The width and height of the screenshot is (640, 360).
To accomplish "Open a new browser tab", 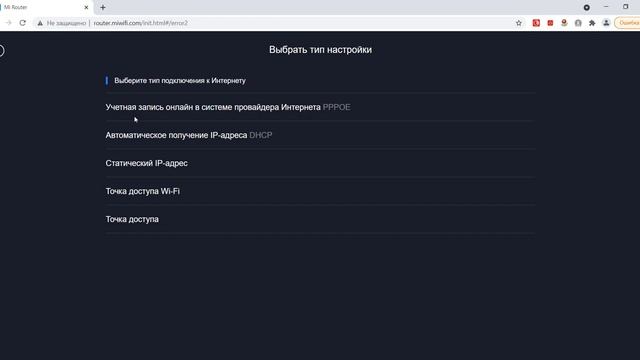I will pos(103,7).
